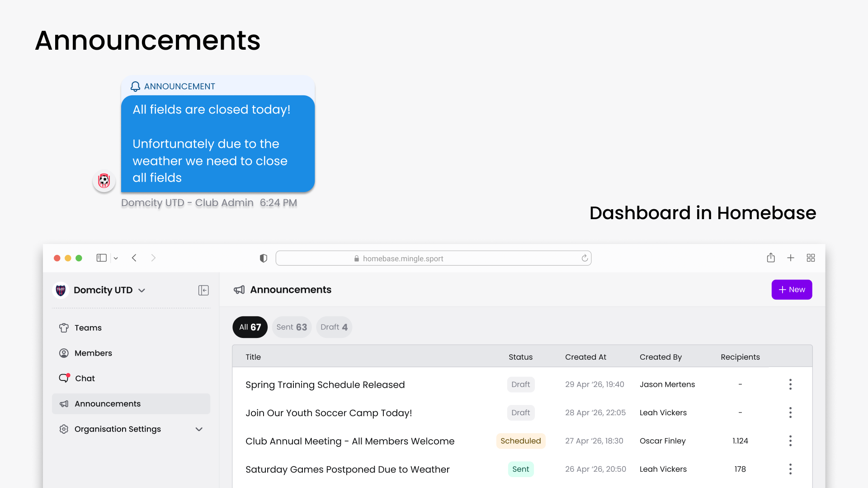Open Spring Training Schedule Released announcement
This screenshot has height=488, width=868.
click(x=325, y=385)
